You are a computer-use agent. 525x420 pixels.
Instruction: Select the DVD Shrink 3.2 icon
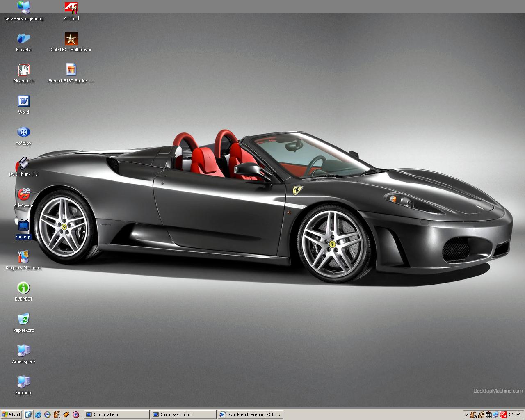pyautogui.click(x=23, y=164)
